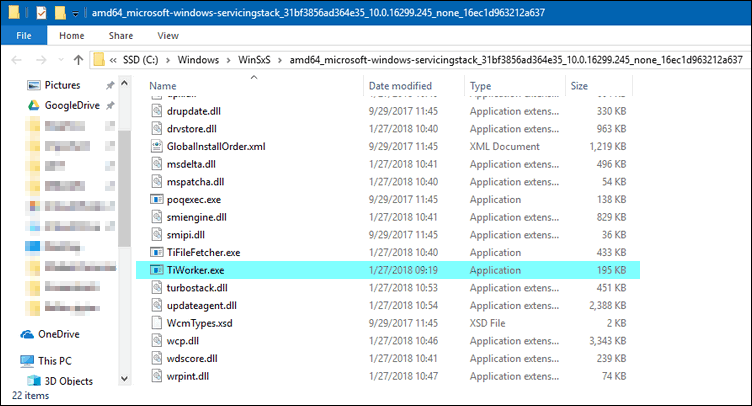Click the This PC computer icon
This screenshot has width=752, height=406.
coord(27,361)
